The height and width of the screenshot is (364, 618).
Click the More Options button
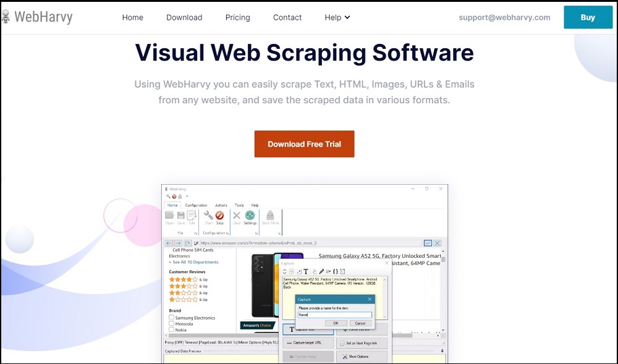(x=362, y=357)
